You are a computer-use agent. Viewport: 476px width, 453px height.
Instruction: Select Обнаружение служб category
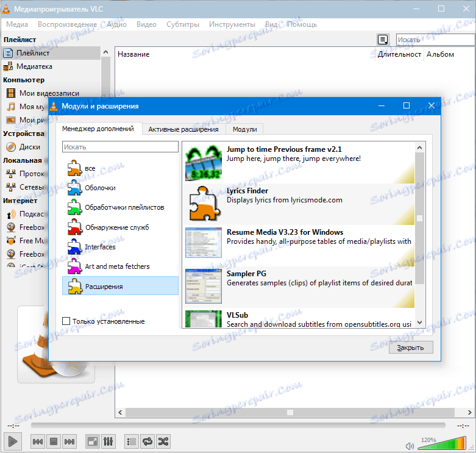pyautogui.click(x=120, y=227)
